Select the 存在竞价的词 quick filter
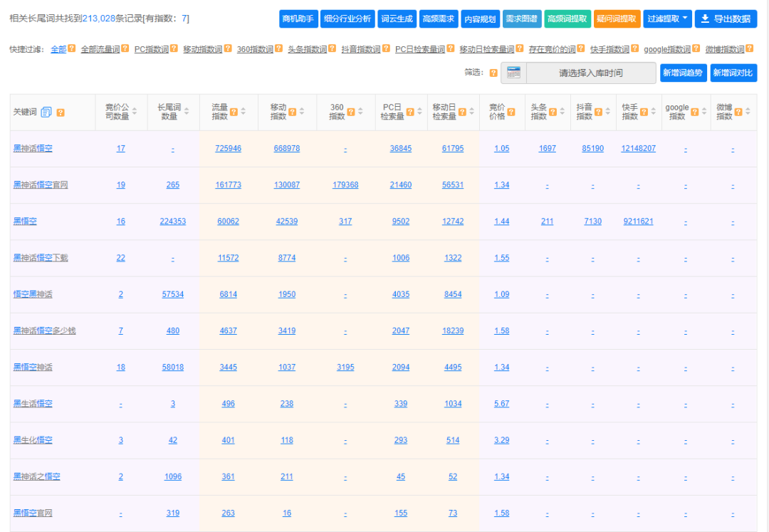Image resolution: width=769 pixels, height=532 pixels. pos(553,49)
